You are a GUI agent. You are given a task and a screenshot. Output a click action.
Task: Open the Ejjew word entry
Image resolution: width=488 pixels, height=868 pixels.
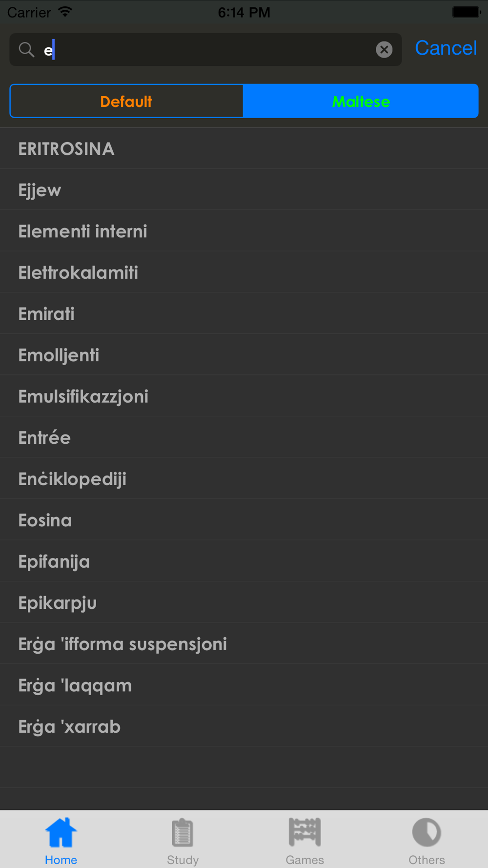click(244, 190)
